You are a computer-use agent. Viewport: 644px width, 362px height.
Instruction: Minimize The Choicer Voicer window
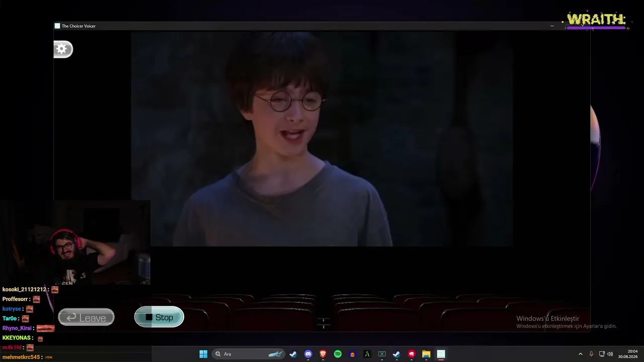552,26
